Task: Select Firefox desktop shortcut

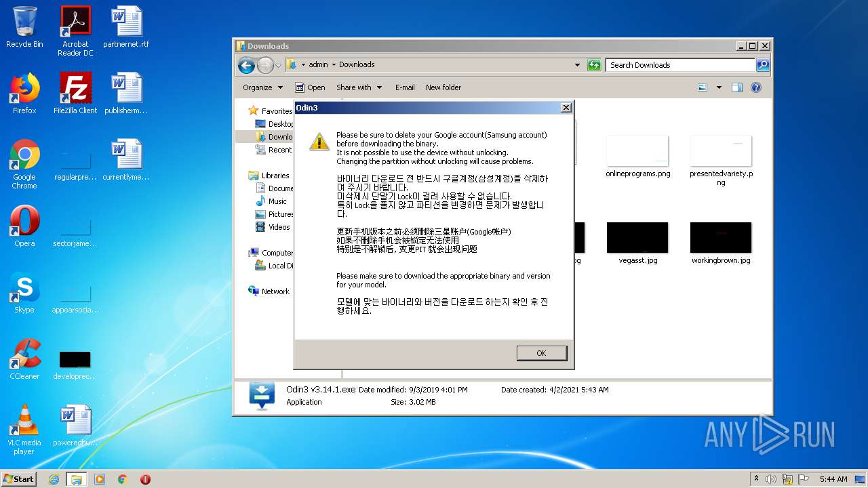Action: point(24,94)
